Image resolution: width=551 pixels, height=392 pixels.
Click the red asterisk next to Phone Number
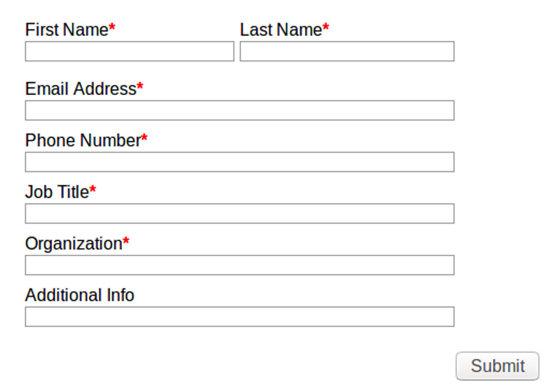144,138
